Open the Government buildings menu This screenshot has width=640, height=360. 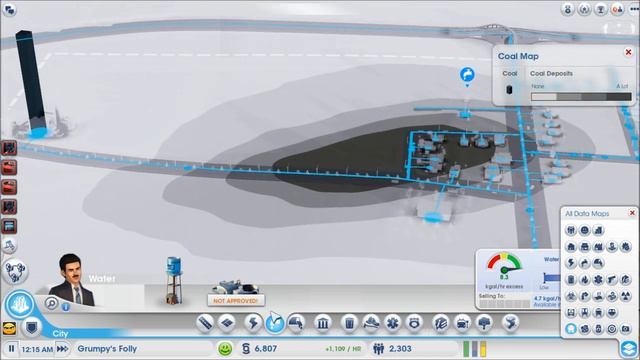[x=323, y=323]
